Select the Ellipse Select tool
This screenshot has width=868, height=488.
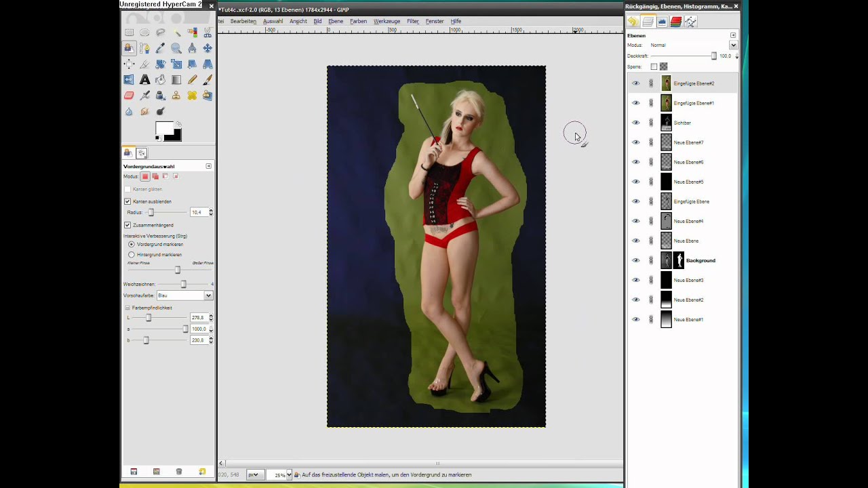point(144,33)
